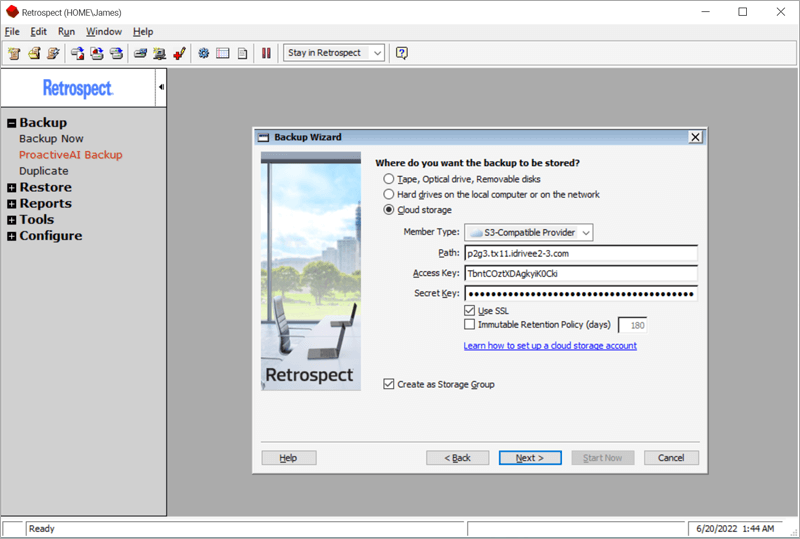Click the Backup Wizard title bar window icon
Image resolution: width=800 pixels, height=539 pixels.
click(x=263, y=137)
